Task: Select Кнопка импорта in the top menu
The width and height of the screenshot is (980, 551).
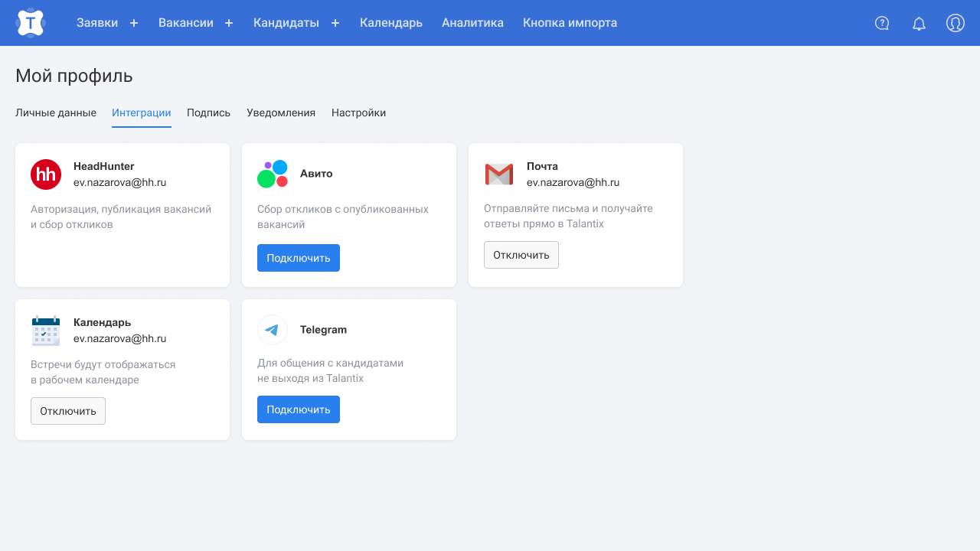Action: point(570,23)
